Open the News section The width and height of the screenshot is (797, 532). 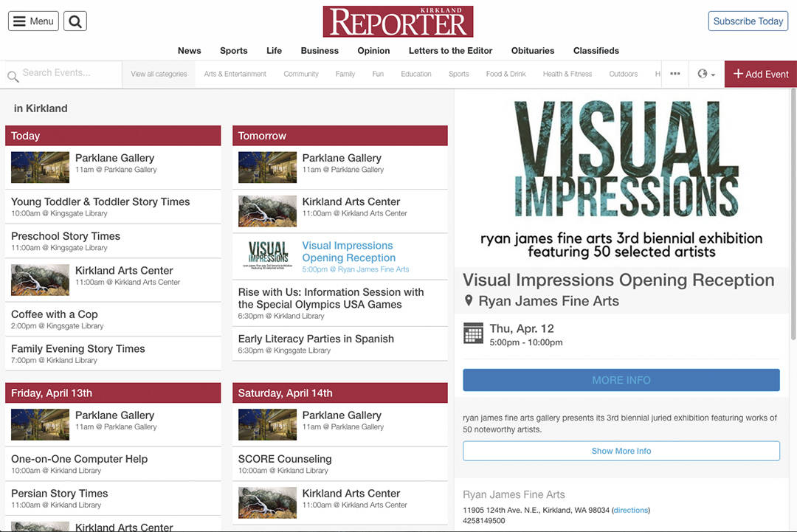[x=190, y=51]
